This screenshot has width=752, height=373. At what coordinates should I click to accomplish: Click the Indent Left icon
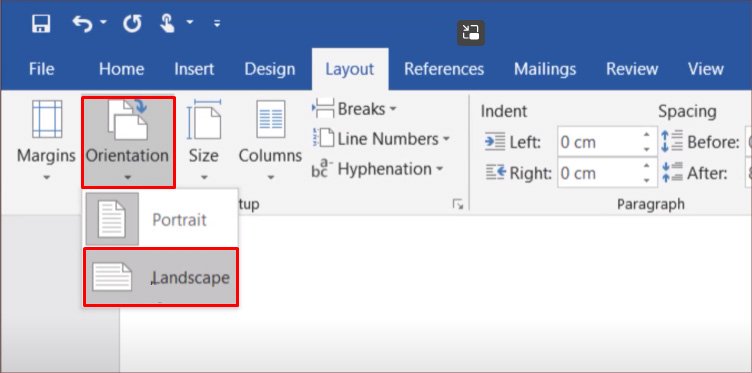coord(495,142)
